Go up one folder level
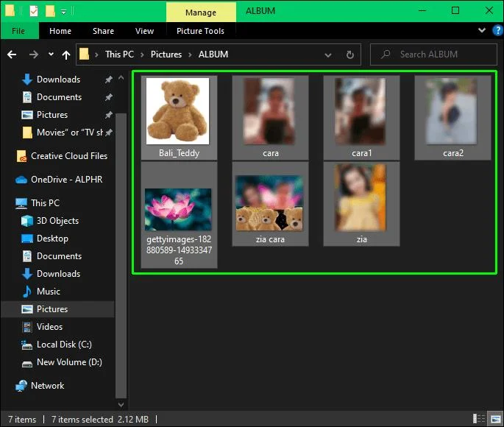The height and width of the screenshot is (427, 504). [x=66, y=54]
